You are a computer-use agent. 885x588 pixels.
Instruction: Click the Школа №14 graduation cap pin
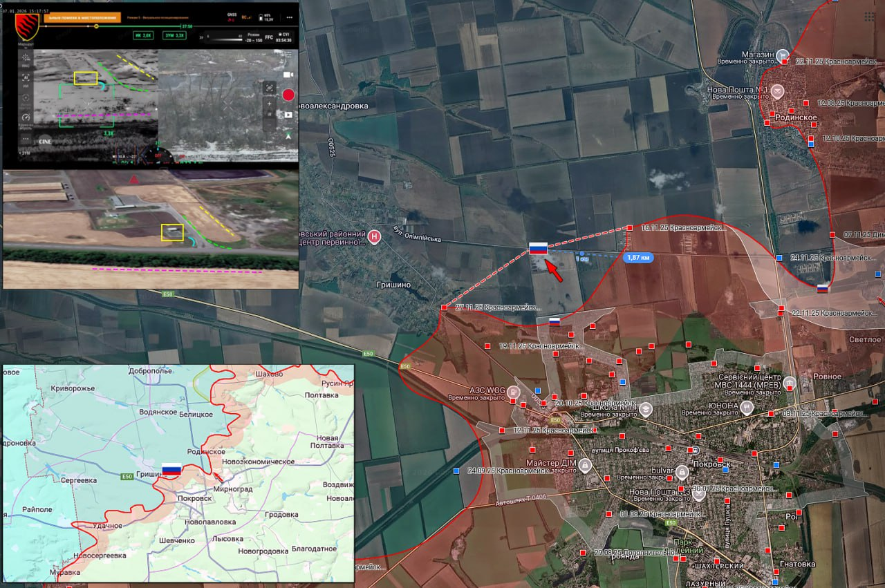pyautogui.click(x=645, y=409)
